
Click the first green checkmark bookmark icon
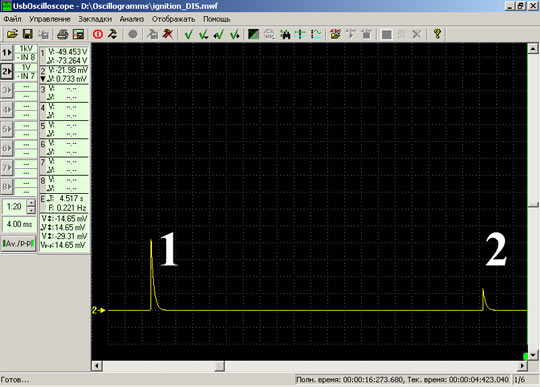click(188, 34)
